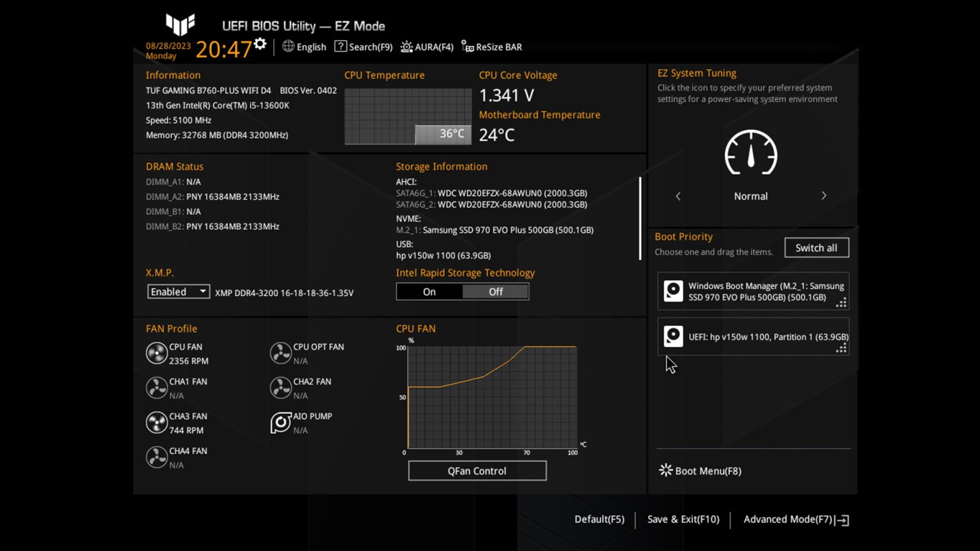
Task: Click the hp v150w boot disk icon
Action: click(x=673, y=336)
